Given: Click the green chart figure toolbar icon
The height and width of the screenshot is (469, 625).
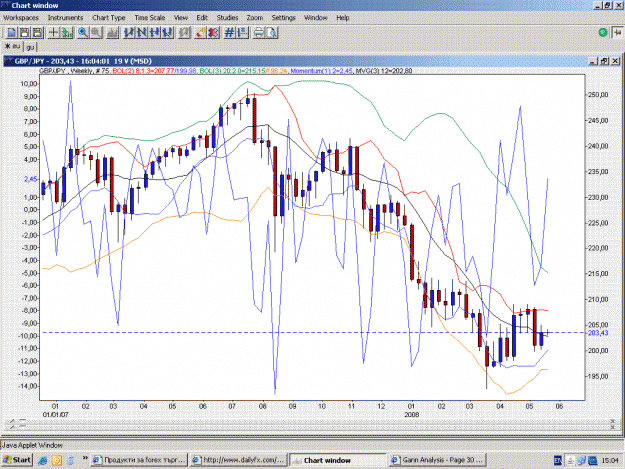Looking at the screenshot, I should pos(67,33).
